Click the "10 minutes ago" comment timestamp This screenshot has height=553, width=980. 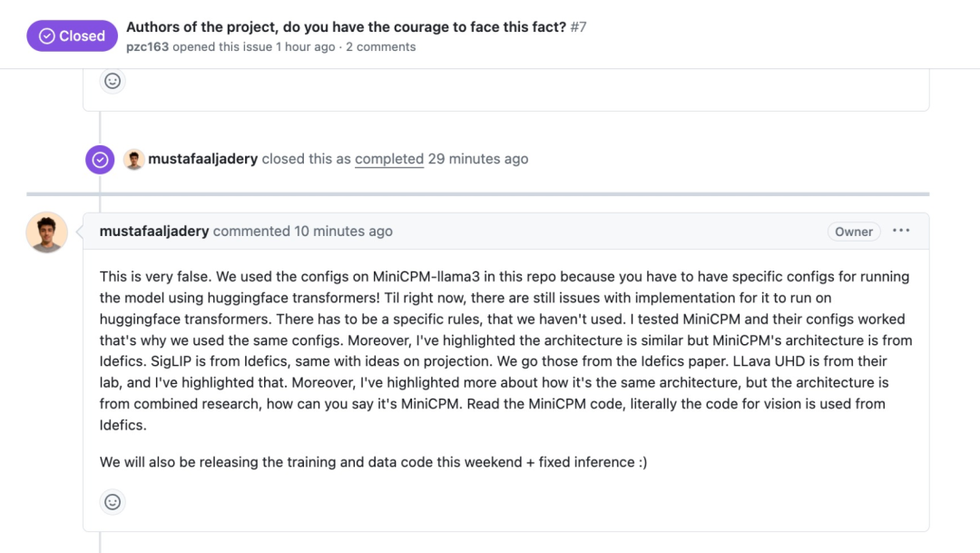point(343,232)
